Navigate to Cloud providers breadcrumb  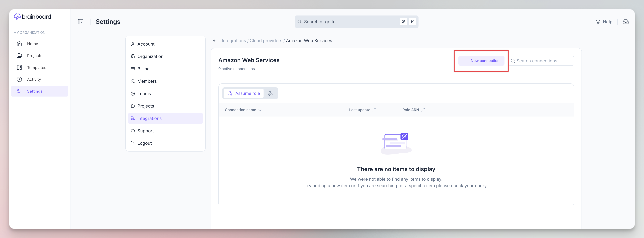click(x=266, y=41)
